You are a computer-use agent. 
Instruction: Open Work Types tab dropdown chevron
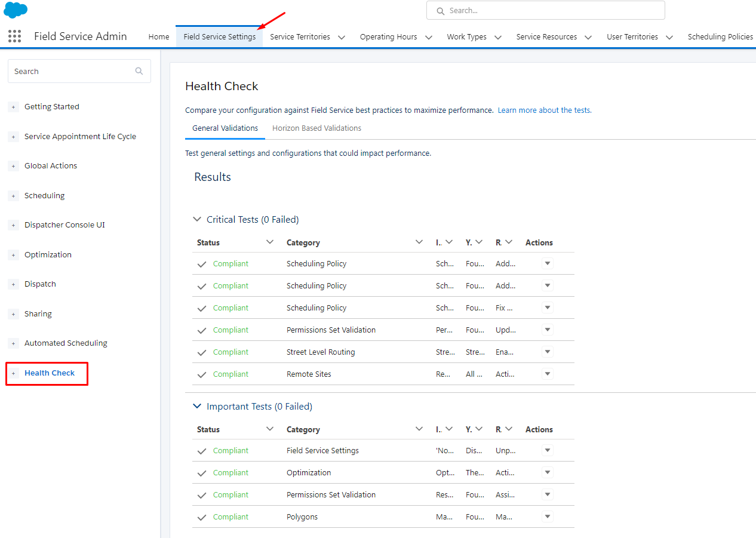(498, 37)
